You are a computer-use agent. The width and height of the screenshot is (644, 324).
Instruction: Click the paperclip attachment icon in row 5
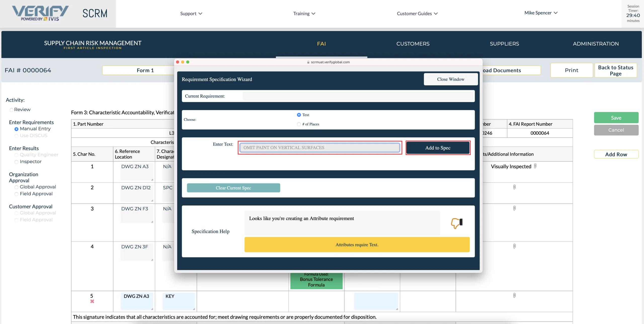[x=514, y=295]
